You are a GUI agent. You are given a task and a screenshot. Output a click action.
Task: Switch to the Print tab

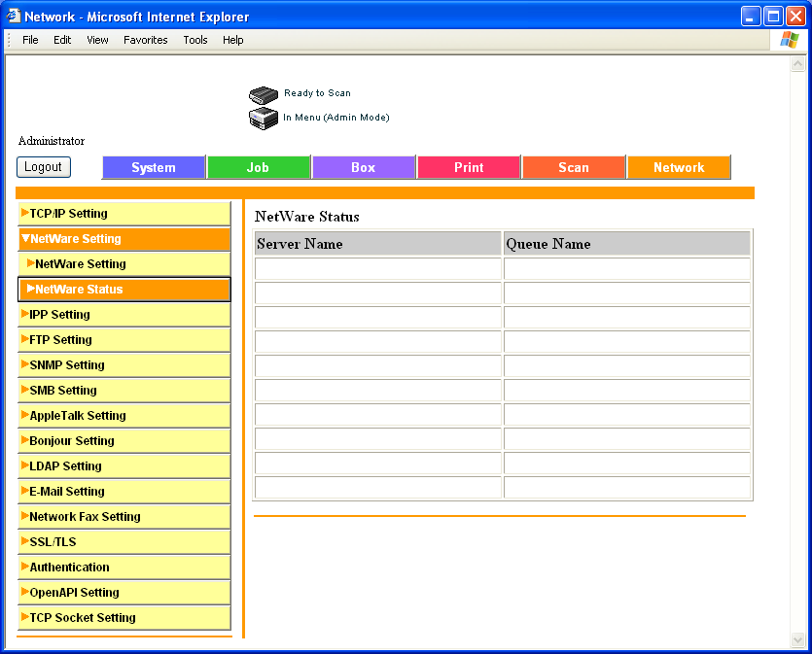click(469, 167)
